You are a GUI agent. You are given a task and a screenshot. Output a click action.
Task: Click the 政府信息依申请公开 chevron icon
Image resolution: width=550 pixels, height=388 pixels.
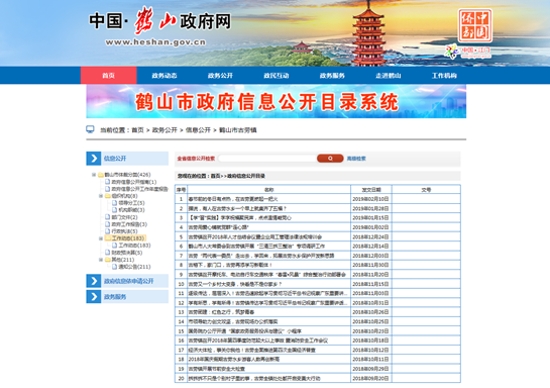[x=94, y=281]
